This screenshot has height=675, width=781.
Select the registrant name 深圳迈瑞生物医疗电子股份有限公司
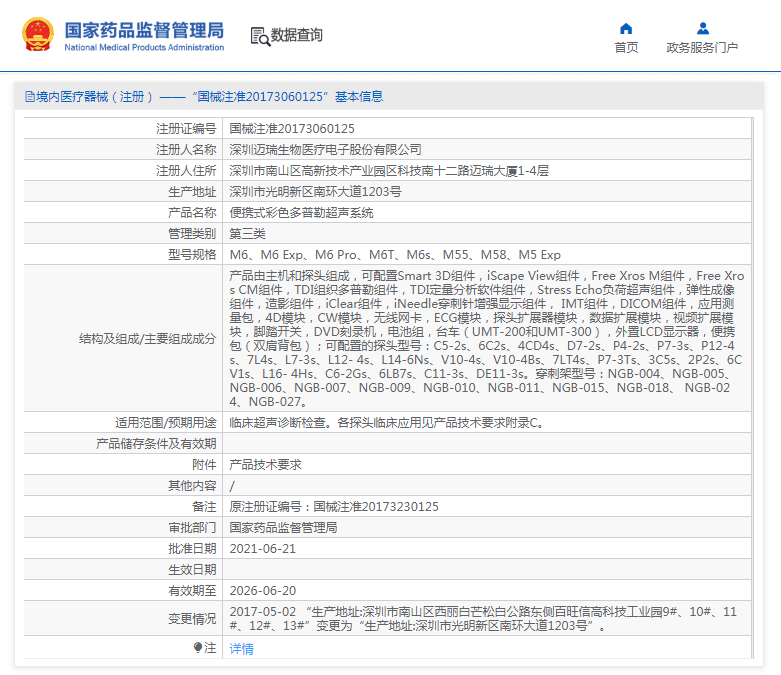325,150
